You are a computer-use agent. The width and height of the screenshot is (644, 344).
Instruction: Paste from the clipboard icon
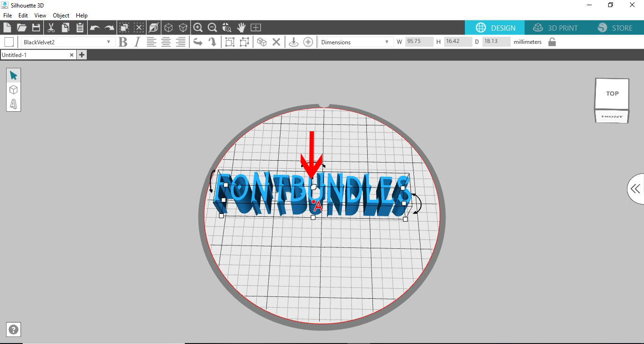80,27
